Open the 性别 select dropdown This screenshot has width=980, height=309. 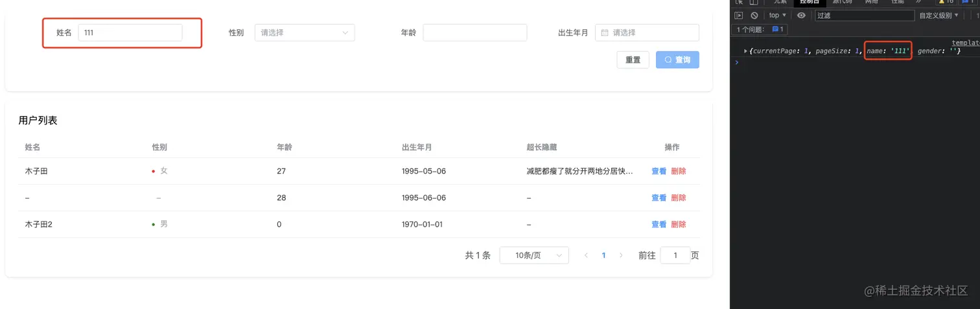305,32
